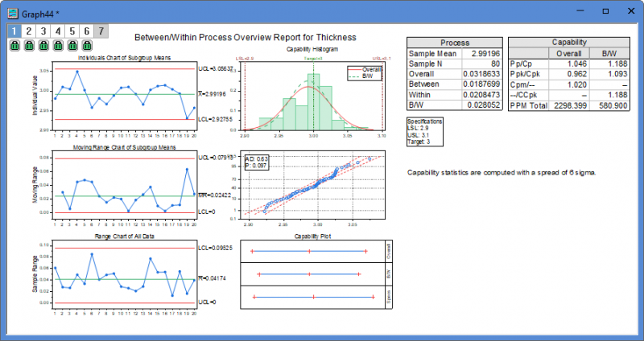Click the second green lock icon
The image size is (644, 341).
28,47
